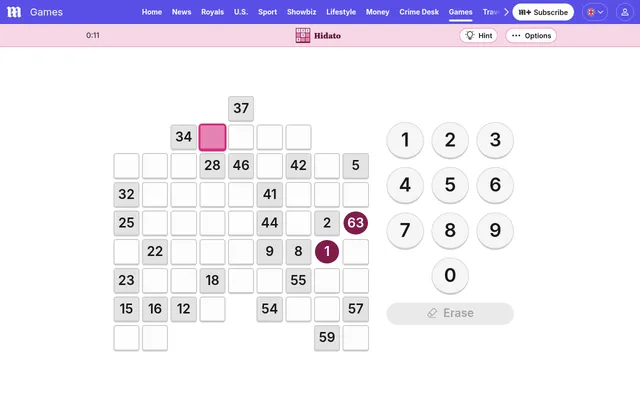Click the grid cell showing 54

pyautogui.click(x=270, y=309)
